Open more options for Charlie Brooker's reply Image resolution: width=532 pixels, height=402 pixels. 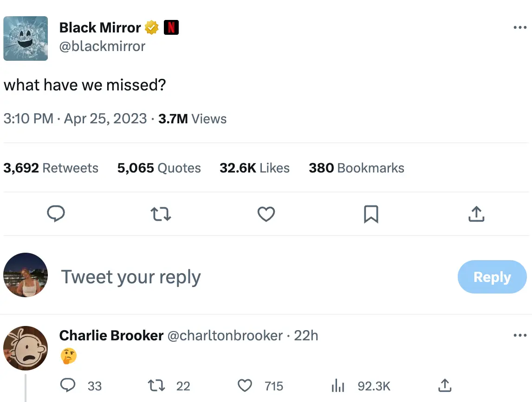[x=520, y=335]
